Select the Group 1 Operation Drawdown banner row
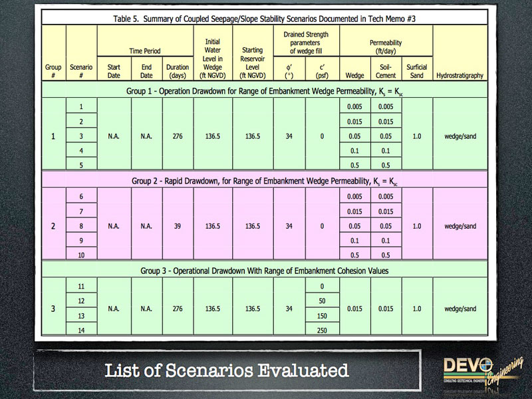Screen dimensions: 532x399 [266, 91]
